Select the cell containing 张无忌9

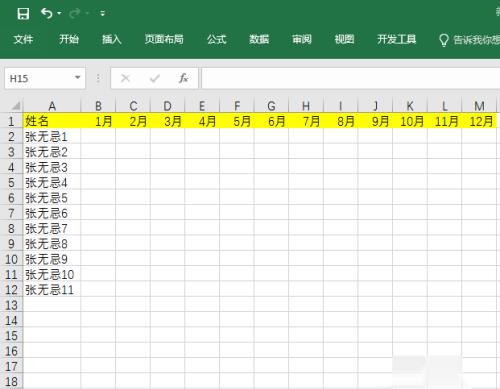(52, 259)
